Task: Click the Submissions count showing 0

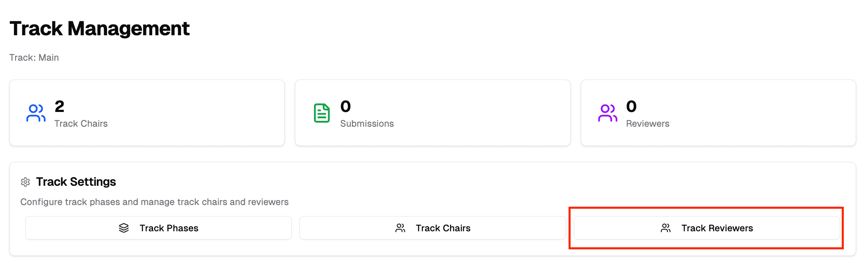Action: [345, 107]
